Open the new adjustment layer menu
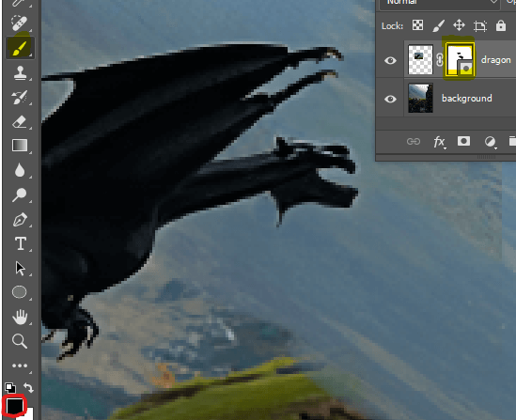Viewport: 516px width, 420px height. (x=490, y=142)
